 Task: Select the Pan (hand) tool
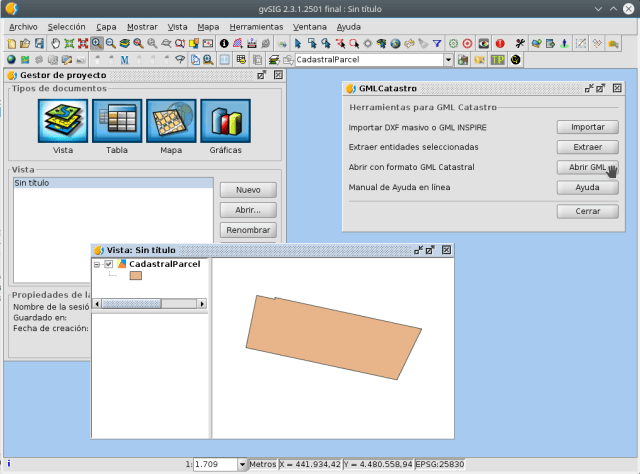[55, 44]
